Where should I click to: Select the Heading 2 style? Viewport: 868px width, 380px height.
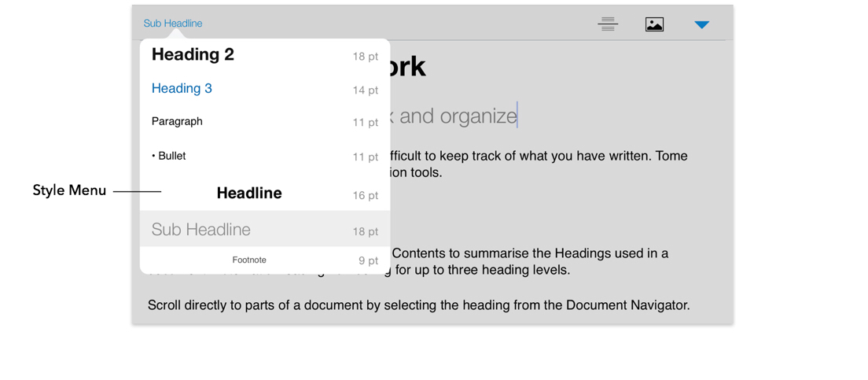193,54
